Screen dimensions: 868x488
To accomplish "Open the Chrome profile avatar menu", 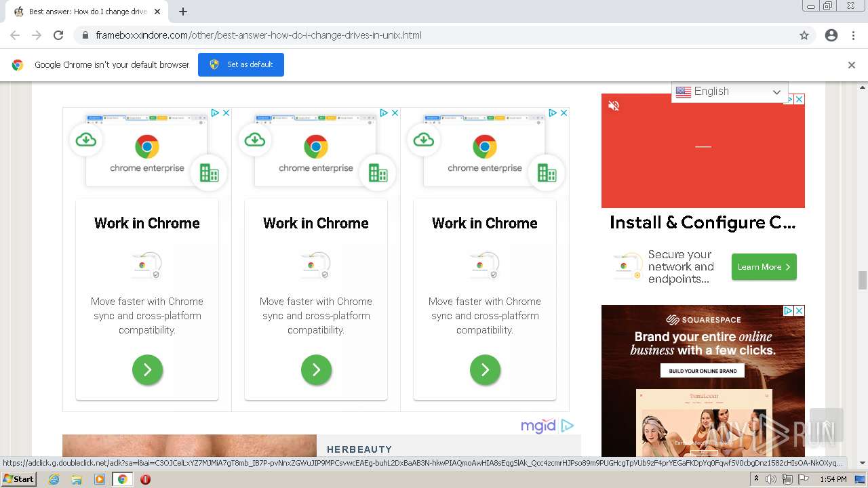I will tap(831, 35).
